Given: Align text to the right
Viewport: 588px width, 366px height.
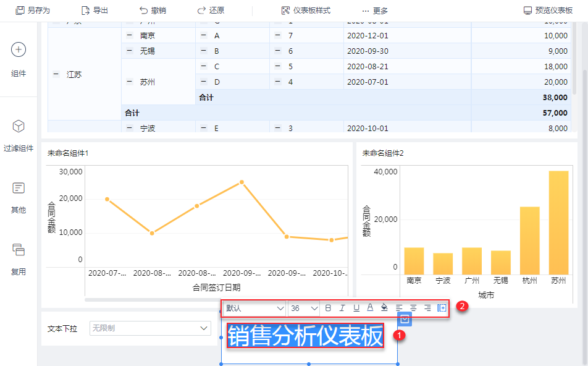Looking at the screenshot, I should pyautogui.click(x=427, y=308).
